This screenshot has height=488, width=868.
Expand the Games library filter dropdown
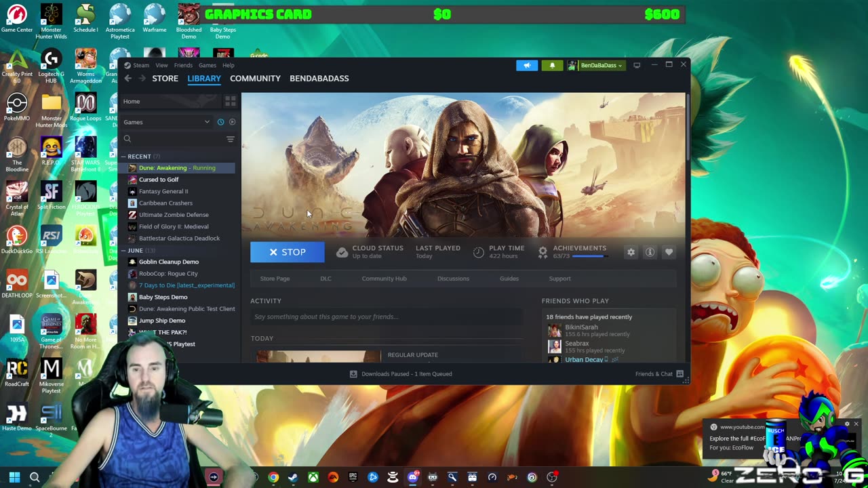click(x=167, y=122)
